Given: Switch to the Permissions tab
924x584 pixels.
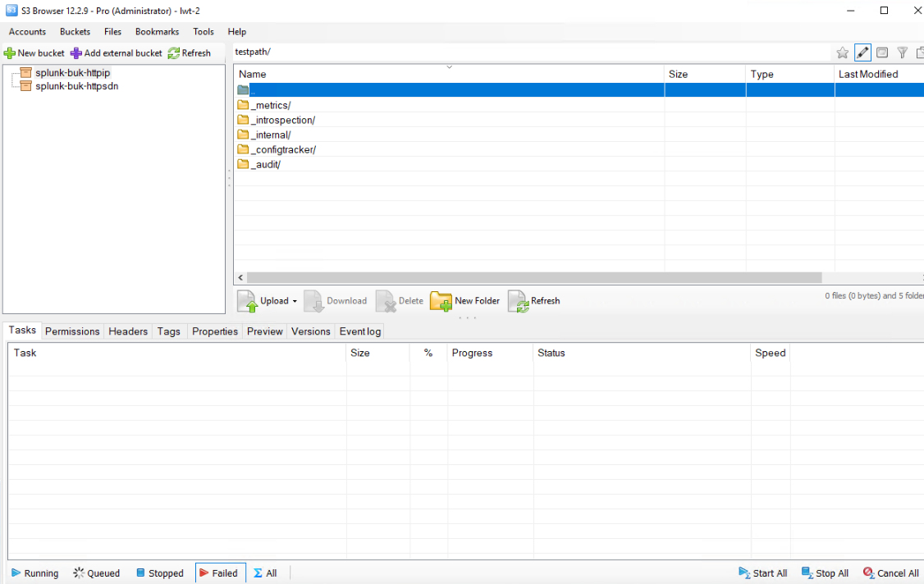Looking at the screenshot, I should point(72,331).
